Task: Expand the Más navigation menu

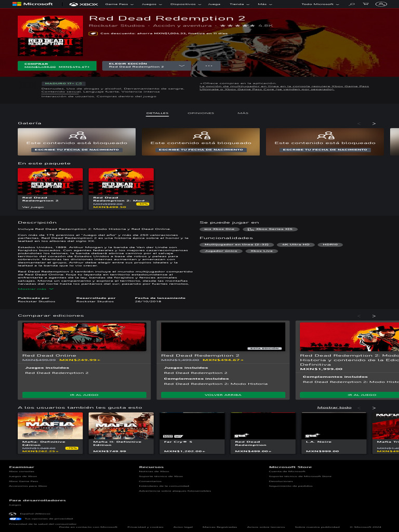Action: tap(264, 4)
